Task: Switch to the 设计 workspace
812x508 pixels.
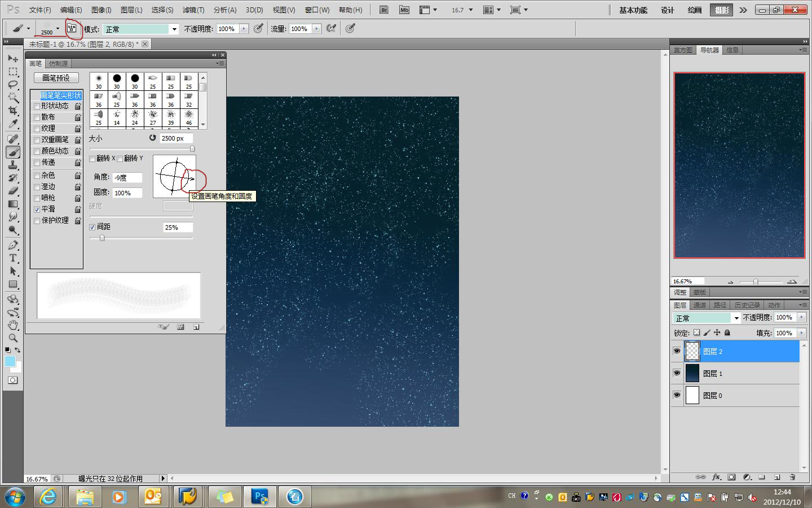Action: coord(668,10)
